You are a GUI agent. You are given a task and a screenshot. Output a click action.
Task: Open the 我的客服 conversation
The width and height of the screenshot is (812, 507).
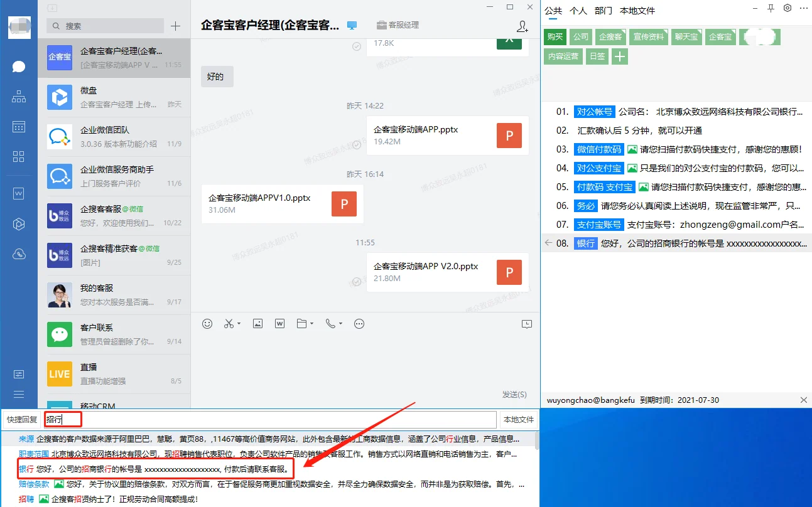point(114,295)
